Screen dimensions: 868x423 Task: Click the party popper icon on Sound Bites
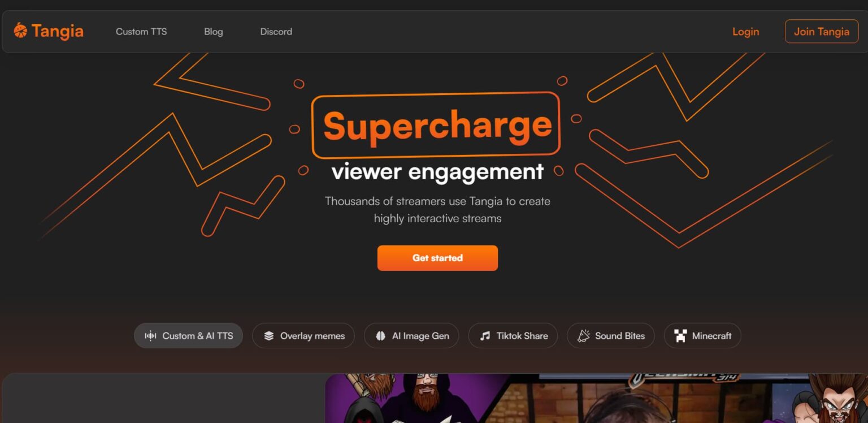tap(584, 336)
